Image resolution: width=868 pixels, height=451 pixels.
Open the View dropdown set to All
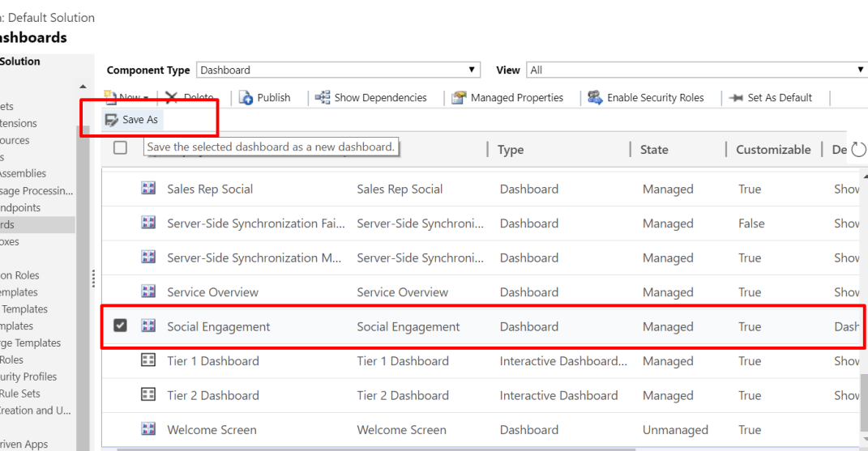click(x=695, y=70)
